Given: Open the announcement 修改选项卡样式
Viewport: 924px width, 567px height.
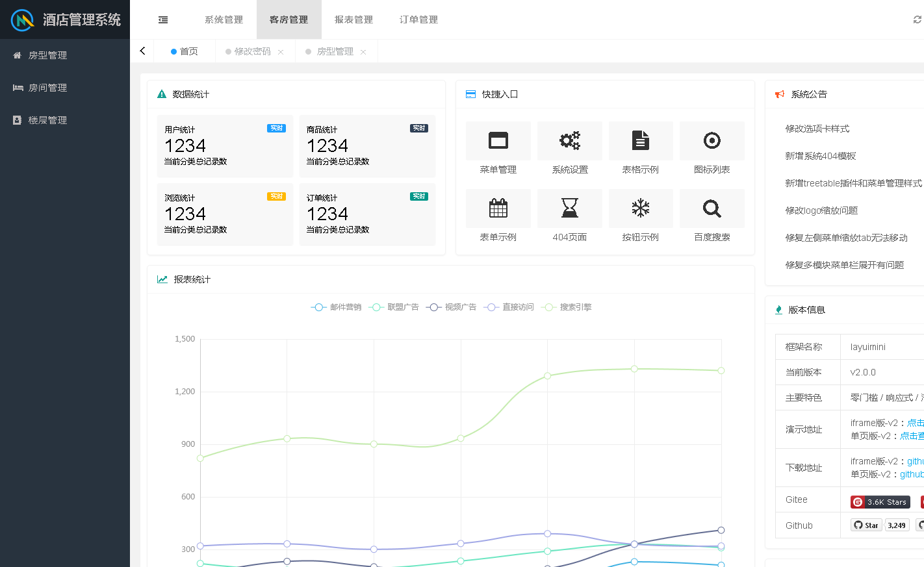Looking at the screenshot, I should click(x=817, y=129).
